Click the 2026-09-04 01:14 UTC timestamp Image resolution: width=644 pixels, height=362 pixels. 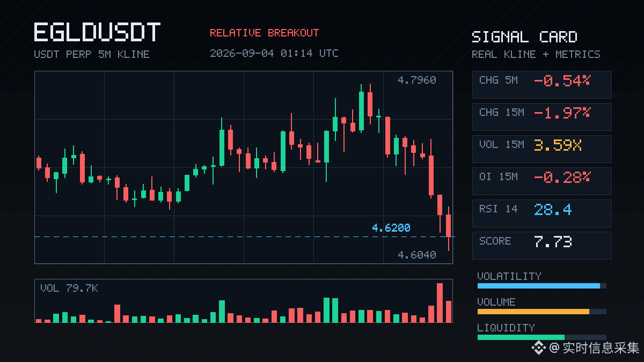[274, 53]
